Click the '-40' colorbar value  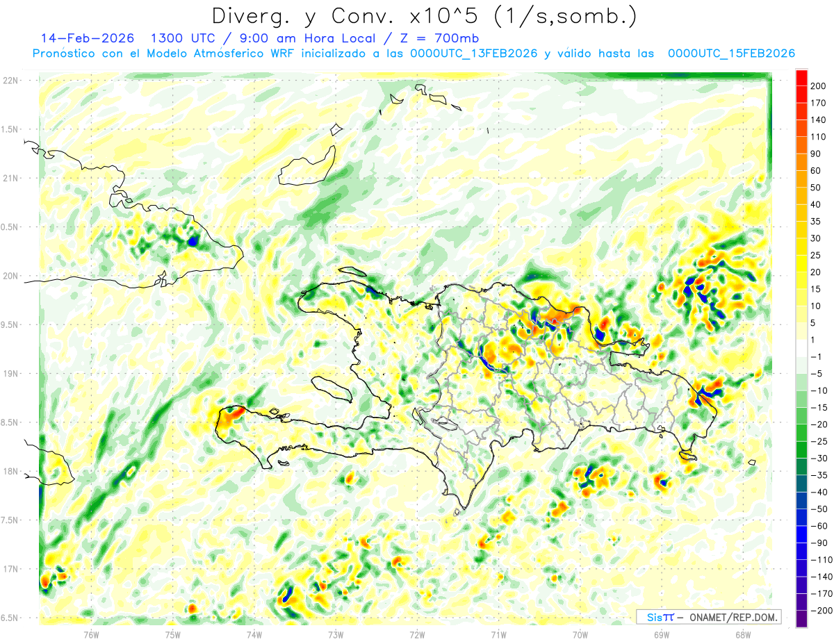pos(821,492)
